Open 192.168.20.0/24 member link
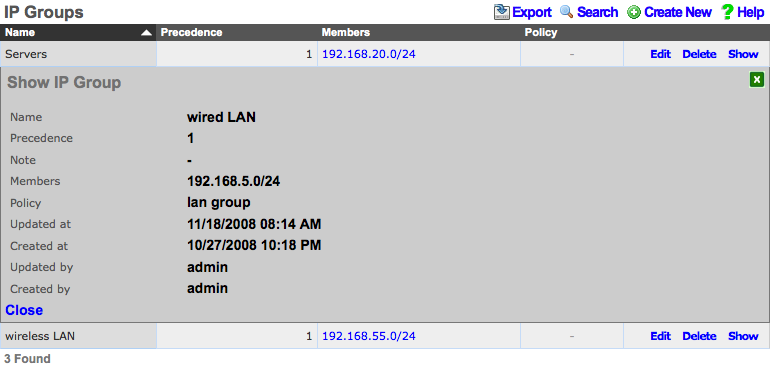Screen dimensions: 770x367 (x=369, y=54)
